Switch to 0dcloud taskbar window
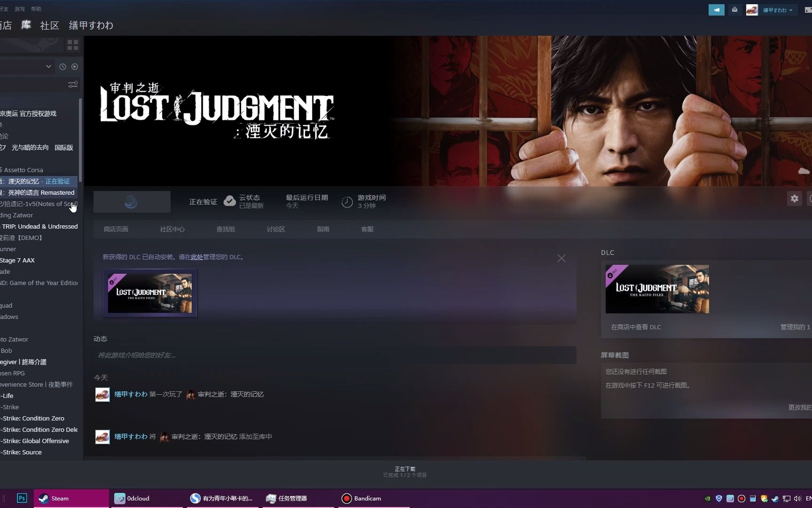 coord(147,498)
